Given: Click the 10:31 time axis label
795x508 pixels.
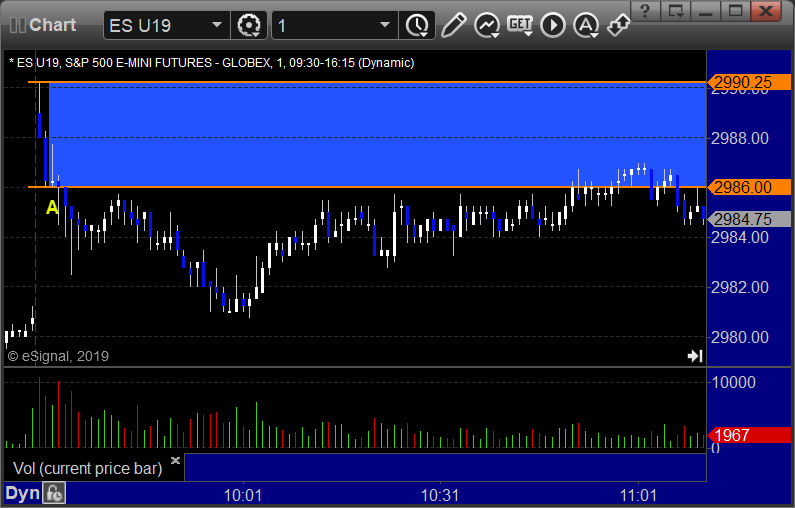Looking at the screenshot, I should 440,495.
